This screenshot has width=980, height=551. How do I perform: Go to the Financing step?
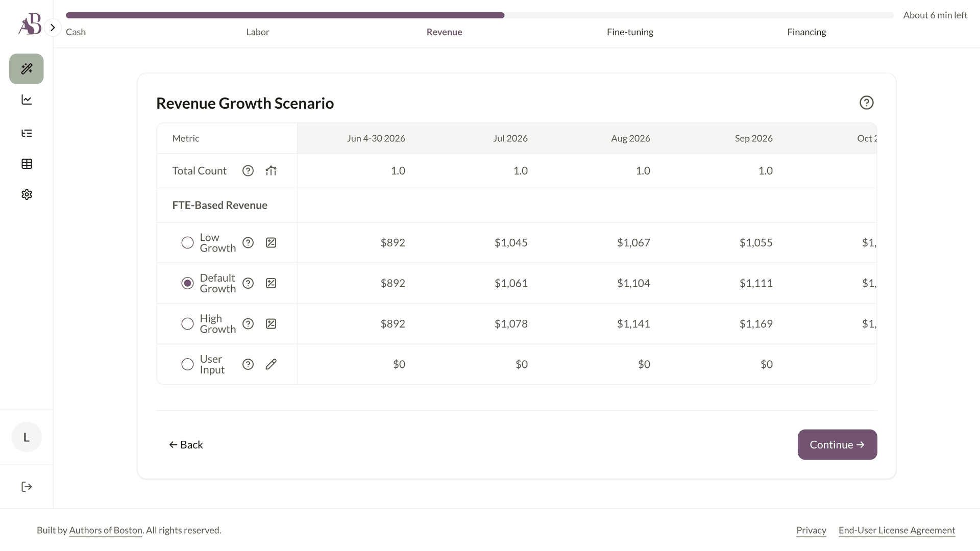click(x=806, y=32)
